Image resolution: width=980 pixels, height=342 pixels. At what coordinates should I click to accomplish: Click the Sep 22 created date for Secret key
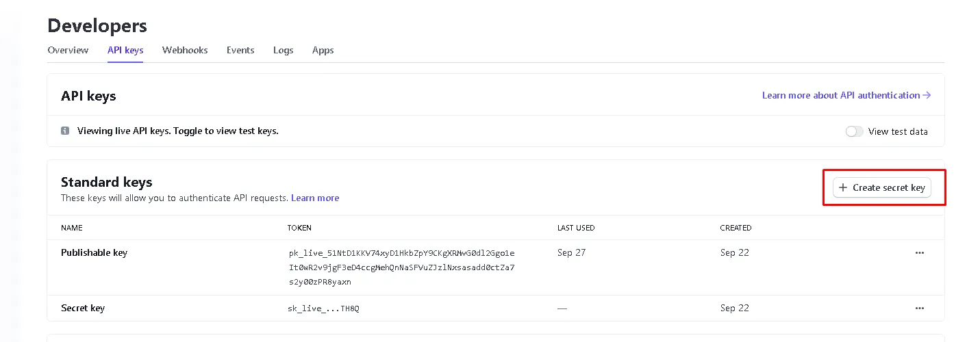click(x=735, y=308)
